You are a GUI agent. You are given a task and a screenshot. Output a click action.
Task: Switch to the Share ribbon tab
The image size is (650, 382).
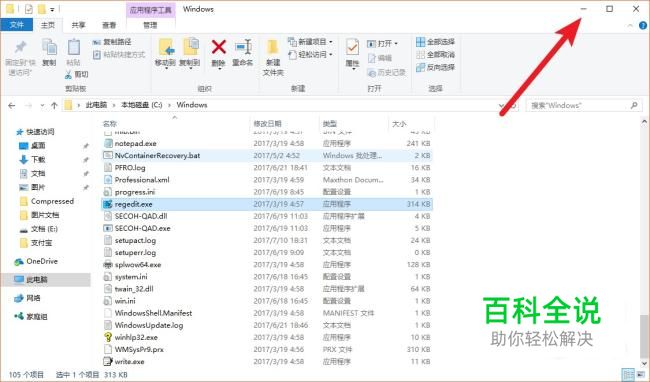tap(78, 25)
